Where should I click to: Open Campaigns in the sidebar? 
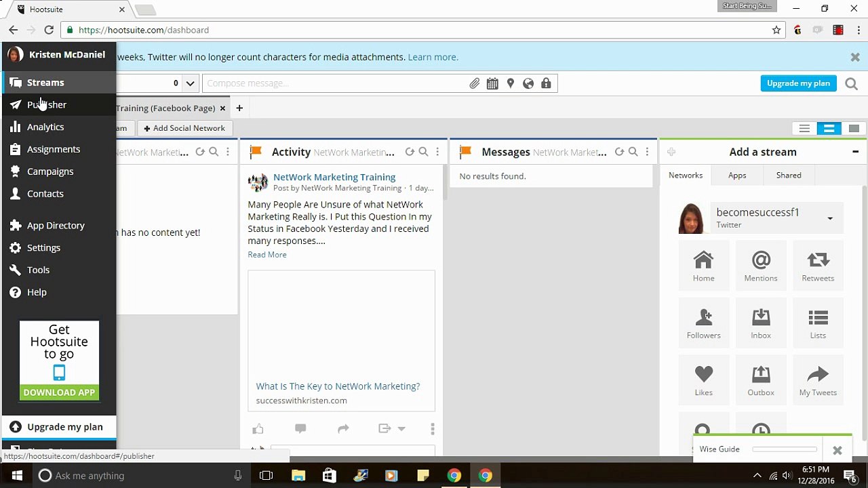click(x=58, y=171)
